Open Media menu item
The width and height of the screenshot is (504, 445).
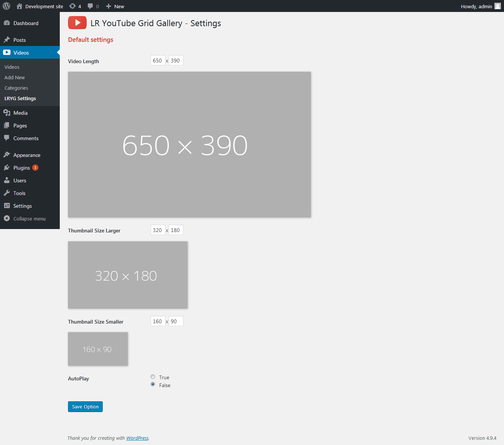tap(30, 113)
